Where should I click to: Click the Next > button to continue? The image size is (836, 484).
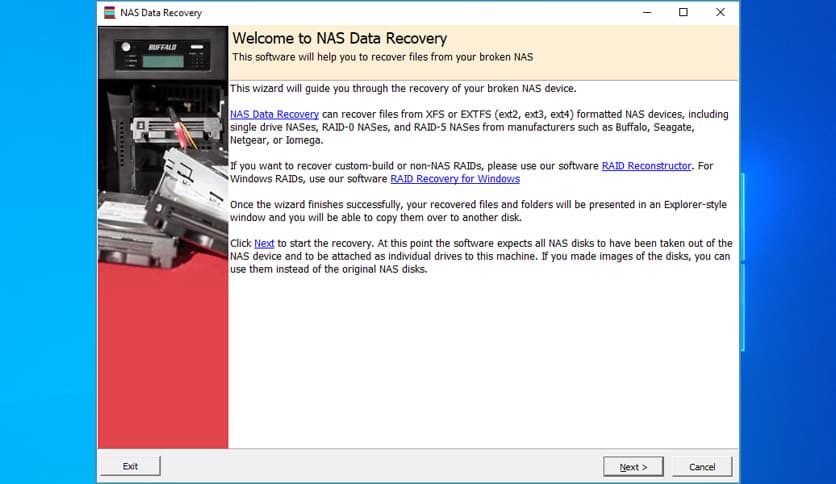[633, 466]
